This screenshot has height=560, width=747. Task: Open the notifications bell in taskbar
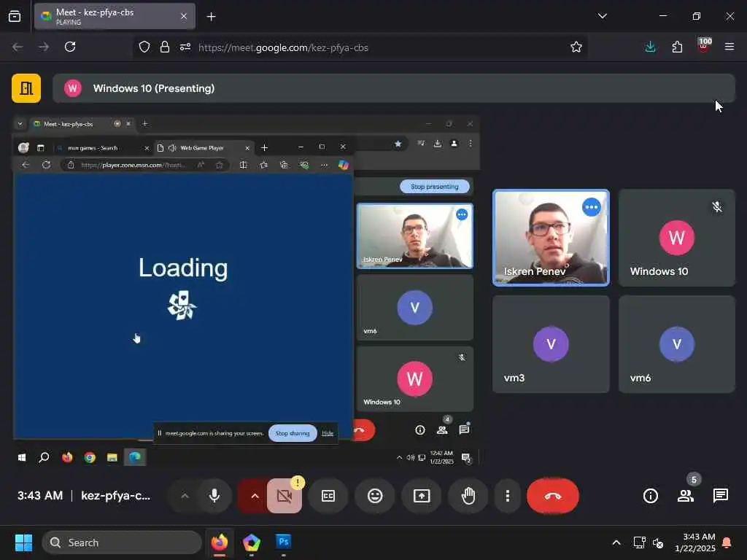coord(727,542)
